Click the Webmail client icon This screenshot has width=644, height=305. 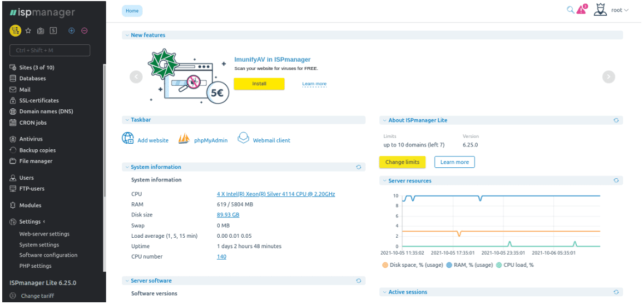[244, 138]
